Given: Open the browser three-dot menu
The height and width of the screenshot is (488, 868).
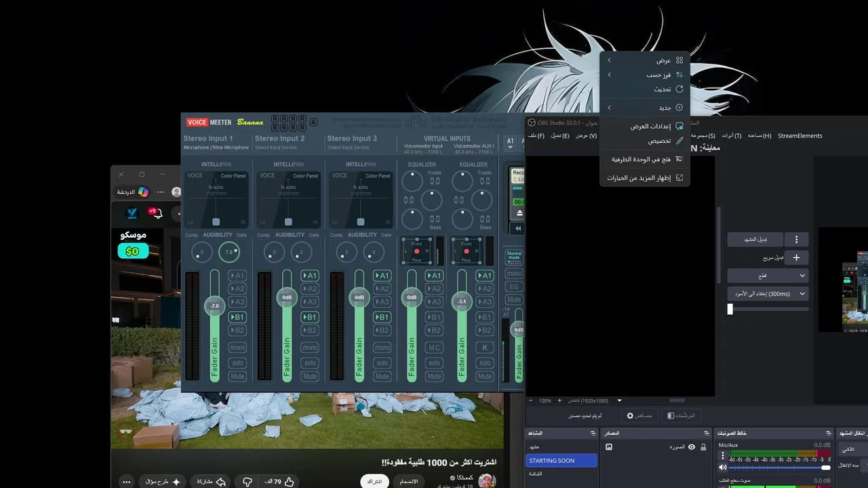Looking at the screenshot, I should (x=161, y=192).
